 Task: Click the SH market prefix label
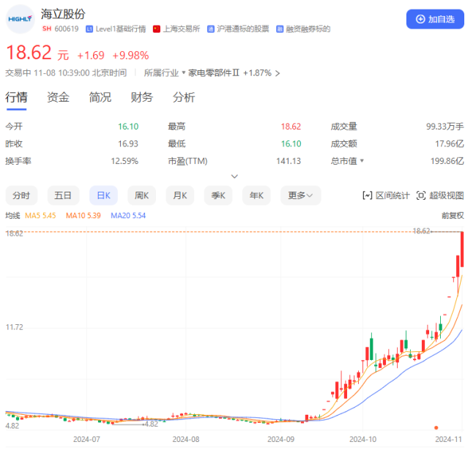[46, 29]
